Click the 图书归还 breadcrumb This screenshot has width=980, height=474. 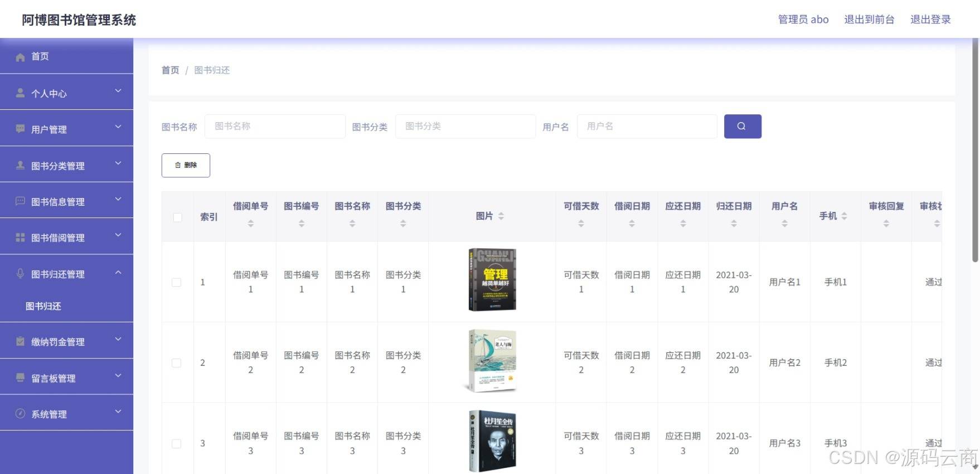point(212,70)
